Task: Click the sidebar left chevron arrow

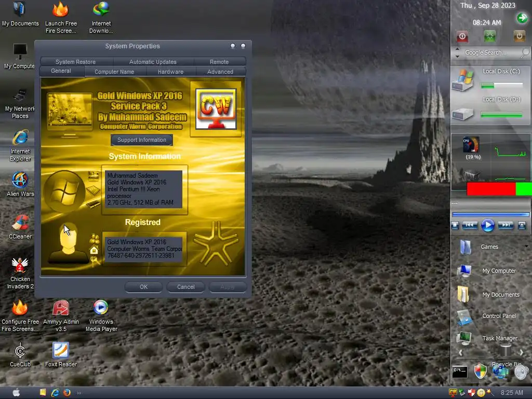Action: point(460,353)
